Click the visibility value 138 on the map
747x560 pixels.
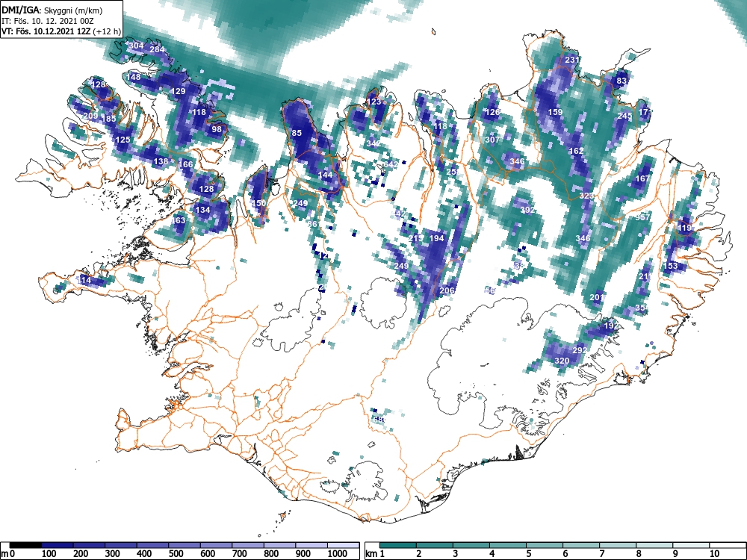(x=161, y=161)
